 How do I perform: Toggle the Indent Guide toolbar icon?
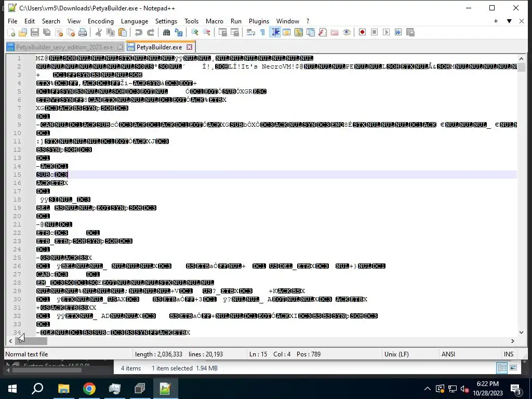click(275, 32)
